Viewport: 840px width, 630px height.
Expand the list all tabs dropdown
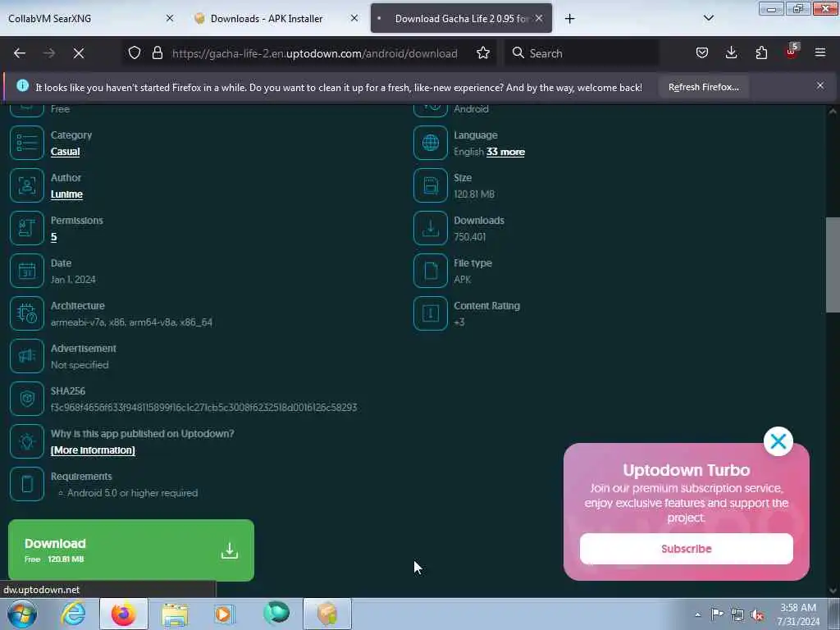click(708, 18)
